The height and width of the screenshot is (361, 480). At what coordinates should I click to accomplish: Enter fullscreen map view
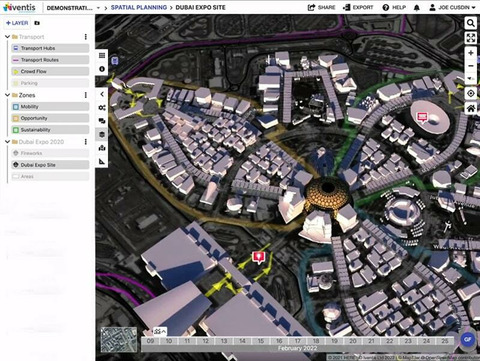pos(471,38)
